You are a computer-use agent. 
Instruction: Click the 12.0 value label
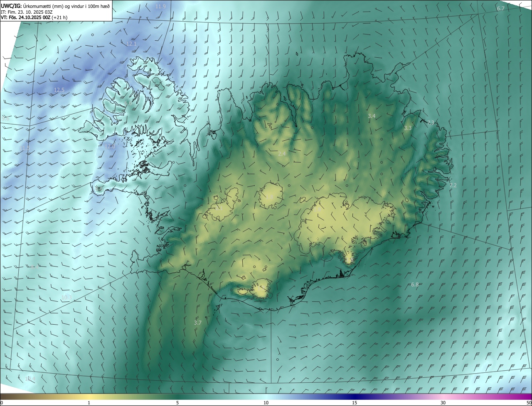click(x=110, y=146)
